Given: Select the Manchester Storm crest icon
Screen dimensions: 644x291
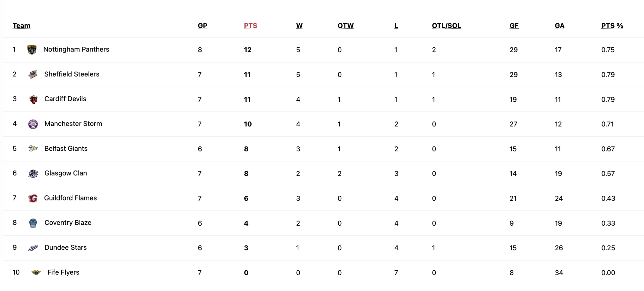Looking at the screenshot, I should [33, 124].
